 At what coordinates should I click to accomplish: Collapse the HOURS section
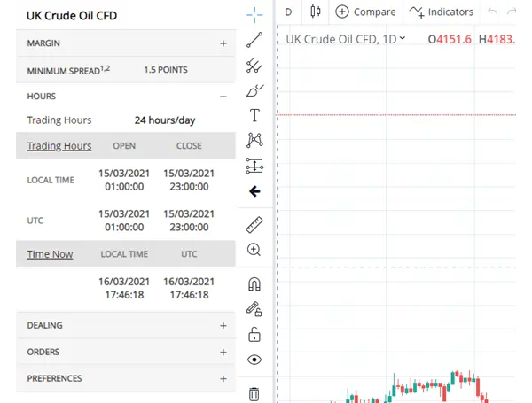pos(126,97)
